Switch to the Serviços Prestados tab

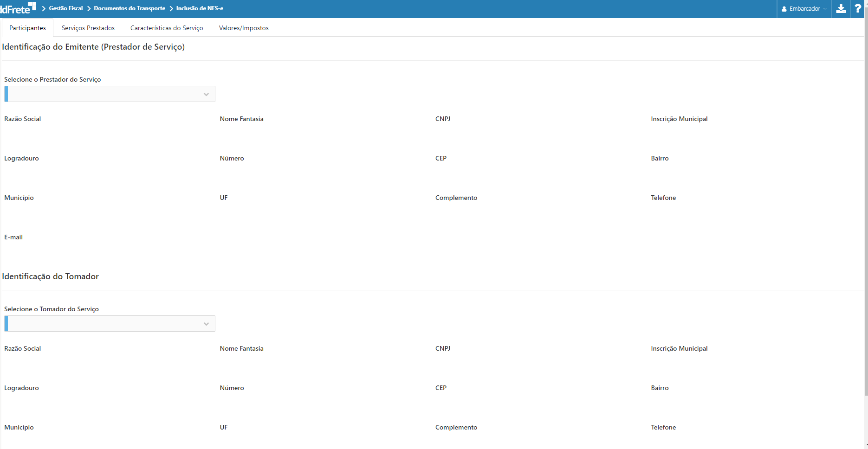[x=88, y=28]
